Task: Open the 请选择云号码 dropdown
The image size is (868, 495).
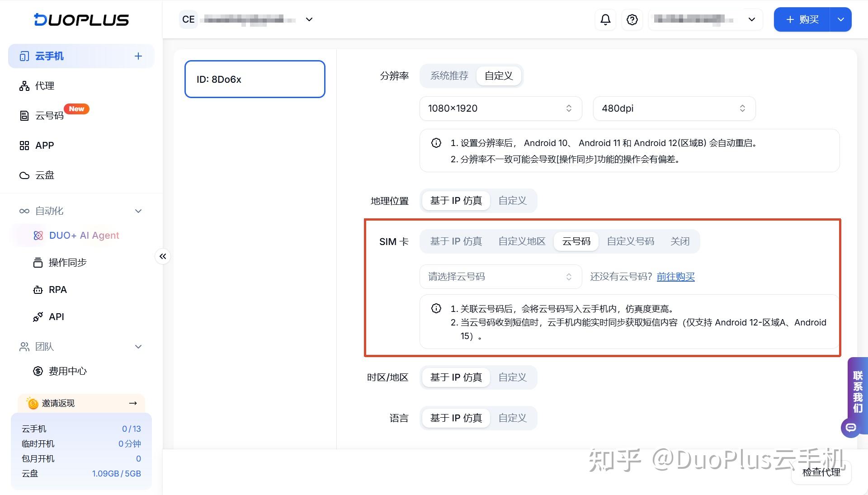Action: tap(500, 277)
